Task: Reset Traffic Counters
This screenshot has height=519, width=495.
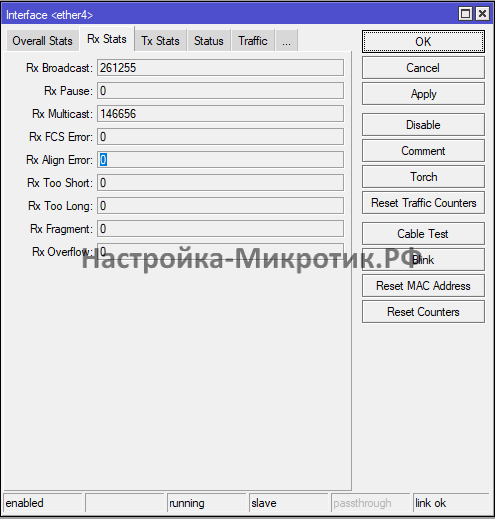Action: coord(423,203)
